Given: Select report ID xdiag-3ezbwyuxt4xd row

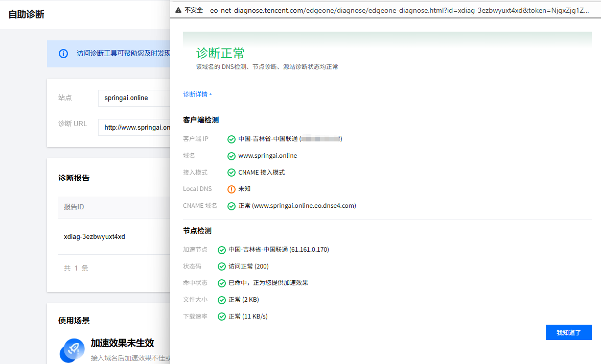Looking at the screenshot, I should pyautogui.click(x=95, y=237).
